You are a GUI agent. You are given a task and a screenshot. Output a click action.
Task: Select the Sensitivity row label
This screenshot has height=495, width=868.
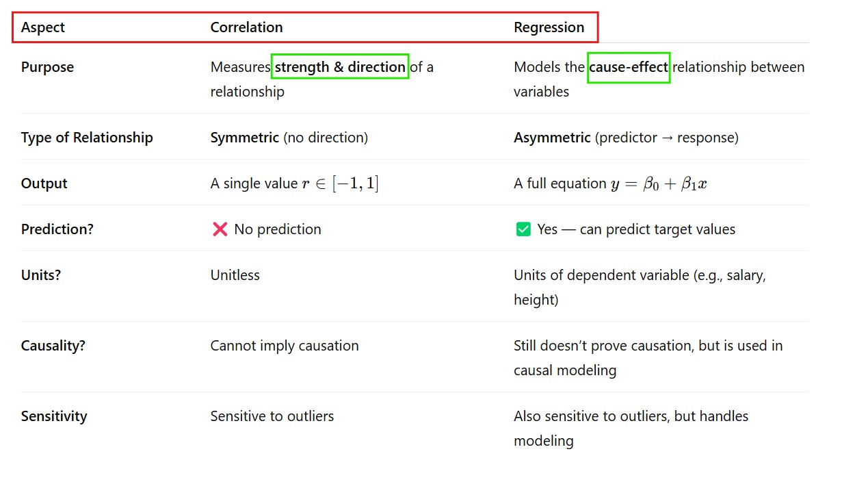54,416
